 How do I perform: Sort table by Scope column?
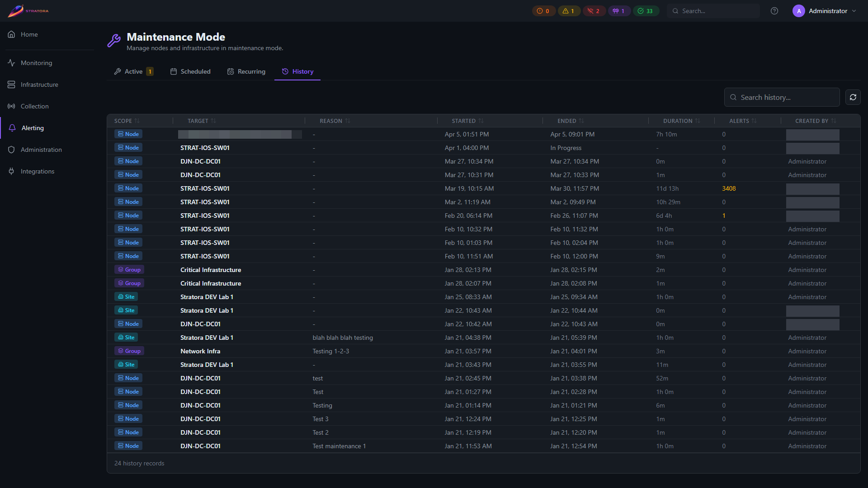click(127, 121)
